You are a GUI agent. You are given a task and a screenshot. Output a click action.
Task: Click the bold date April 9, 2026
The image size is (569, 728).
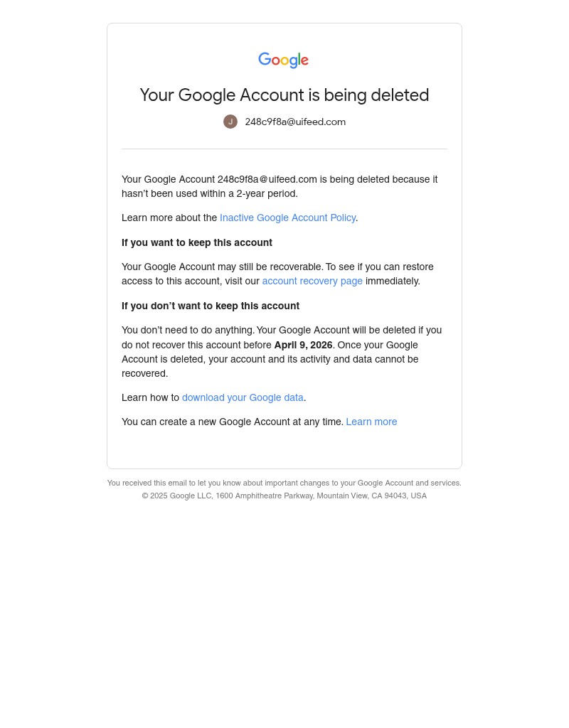[x=303, y=346]
